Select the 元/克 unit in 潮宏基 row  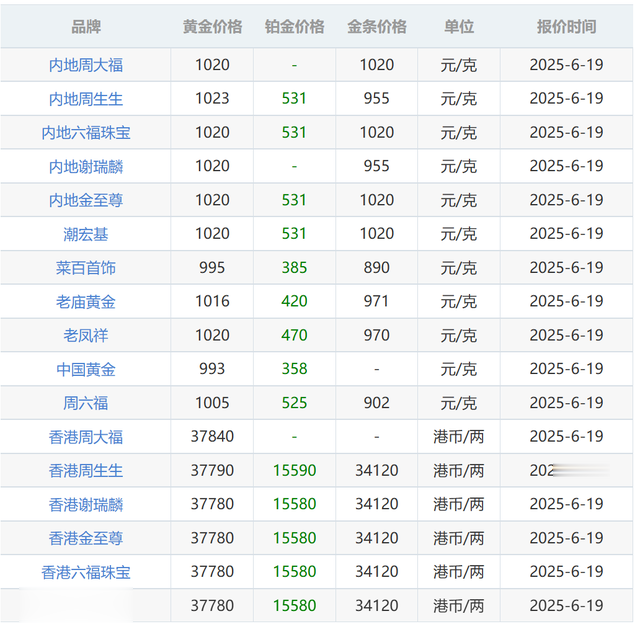[x=459, y=234]
